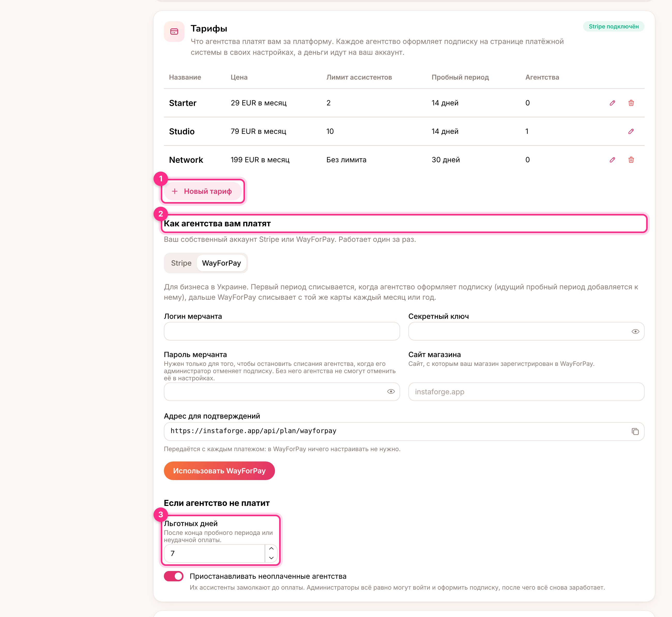Edit the Starter plan with pencil icon
This screenshot has height=617, width=672.
tap(612, 103)
